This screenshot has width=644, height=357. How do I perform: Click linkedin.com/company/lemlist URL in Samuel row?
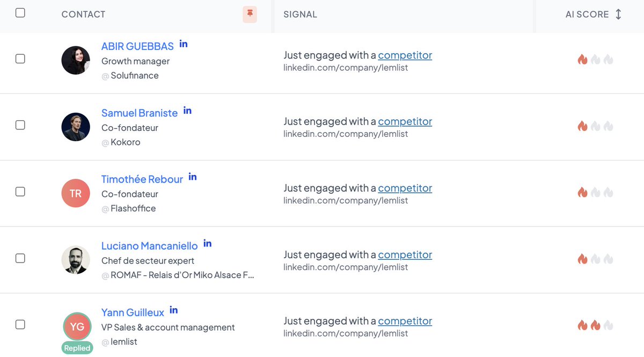pos(346,134)
